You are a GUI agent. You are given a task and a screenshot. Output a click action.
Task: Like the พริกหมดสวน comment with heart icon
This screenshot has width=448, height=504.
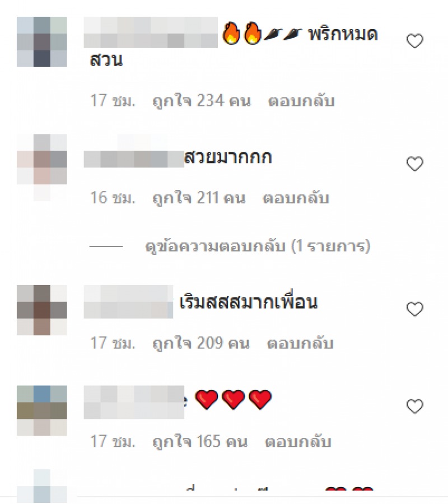pos(415,41)
